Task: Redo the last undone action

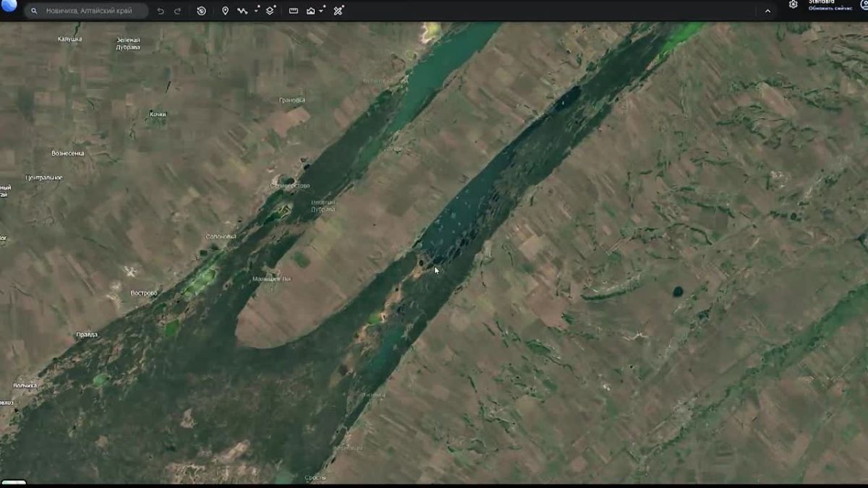Action: [177, 11]
